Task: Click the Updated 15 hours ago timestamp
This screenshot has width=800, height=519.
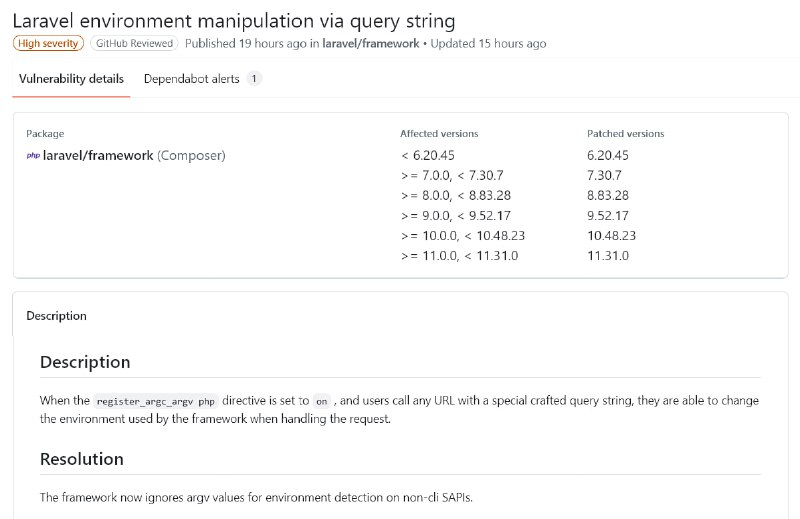Action: 488,43
